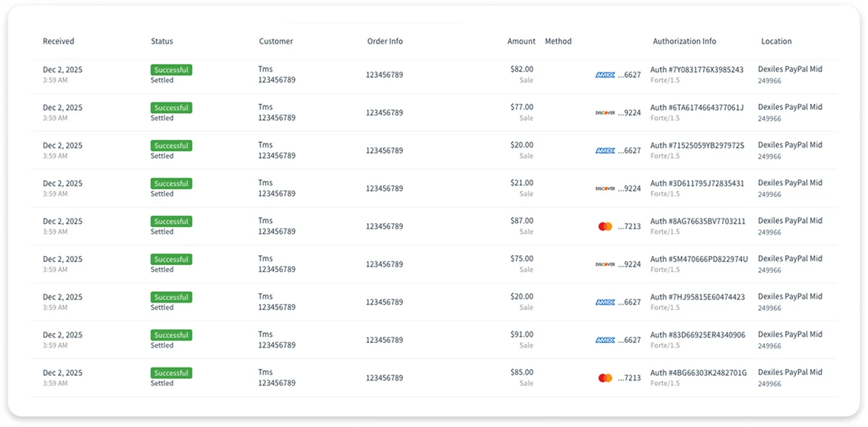Sort by the Status column header
This screenshot has width=868, height=427.
pos(162,41)
